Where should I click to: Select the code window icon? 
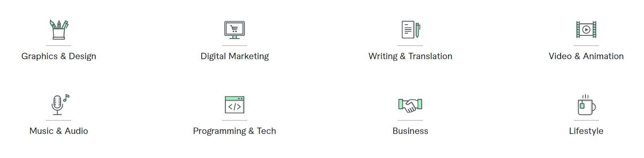tap(235, 105)
